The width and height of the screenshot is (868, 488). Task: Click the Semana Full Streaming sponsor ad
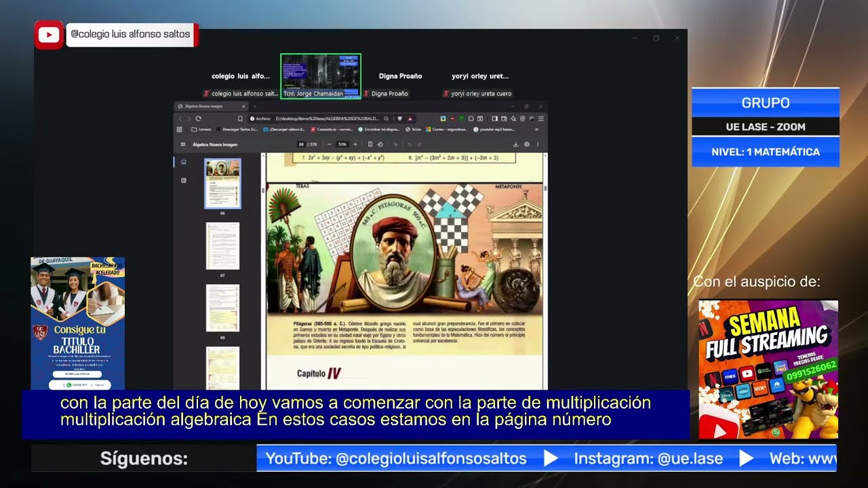(x=768, y=369)
